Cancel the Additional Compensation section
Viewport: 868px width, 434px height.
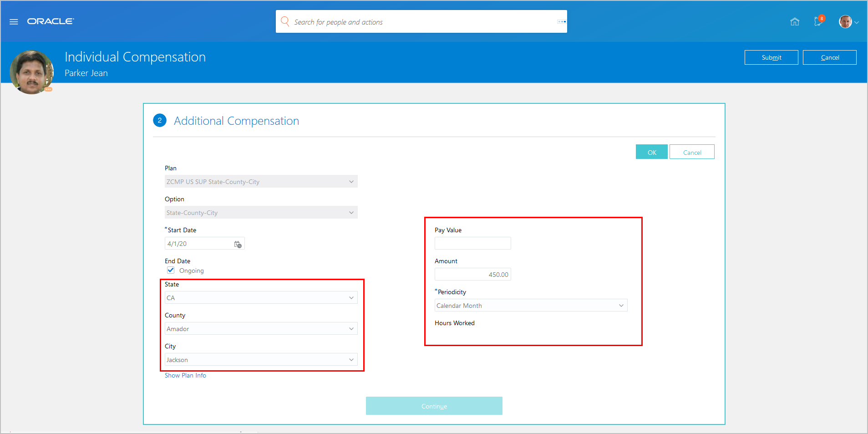click(x=692, y=152)
